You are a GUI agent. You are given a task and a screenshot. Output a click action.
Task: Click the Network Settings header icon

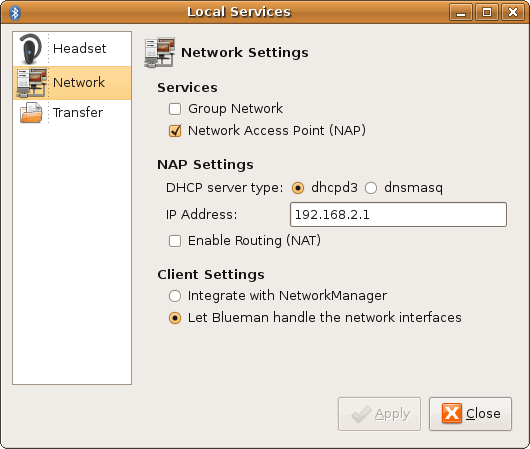point(160,52)
